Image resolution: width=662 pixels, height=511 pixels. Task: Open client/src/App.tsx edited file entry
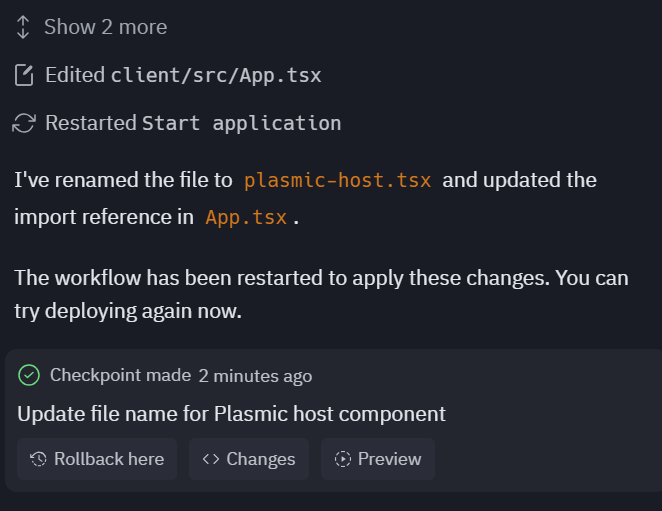[x=215, y=75]
